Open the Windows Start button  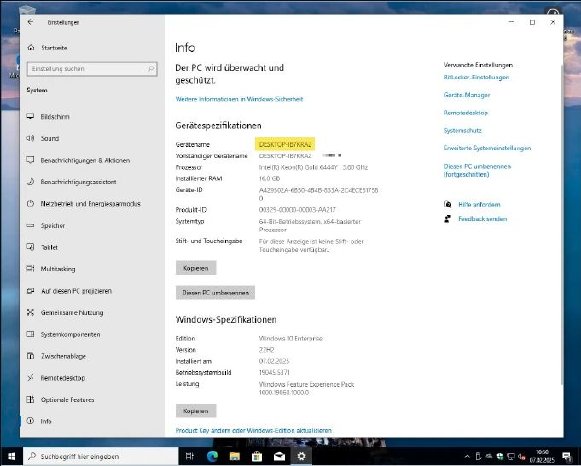(11, 456)
